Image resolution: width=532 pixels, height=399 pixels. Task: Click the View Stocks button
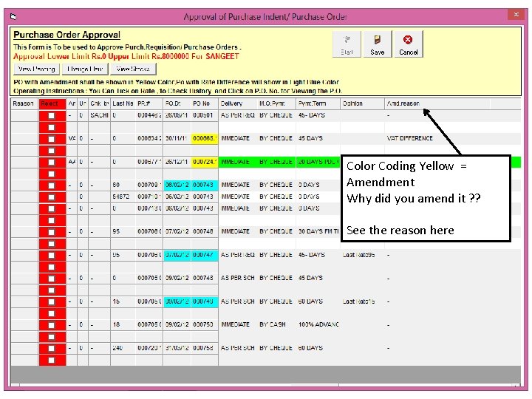(133, 69)
